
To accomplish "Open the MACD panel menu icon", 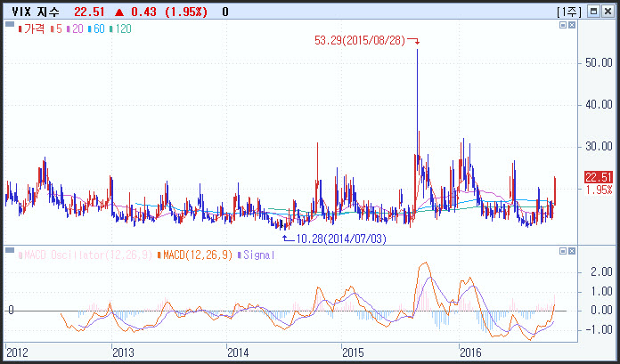I will [x=10, y=251].
